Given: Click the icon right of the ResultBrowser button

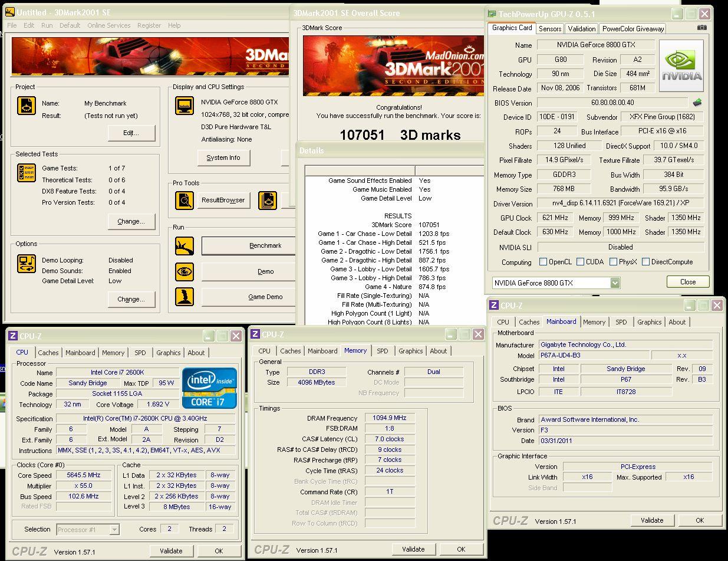Looking at the screenshot, I should click(x=268, y=201).
